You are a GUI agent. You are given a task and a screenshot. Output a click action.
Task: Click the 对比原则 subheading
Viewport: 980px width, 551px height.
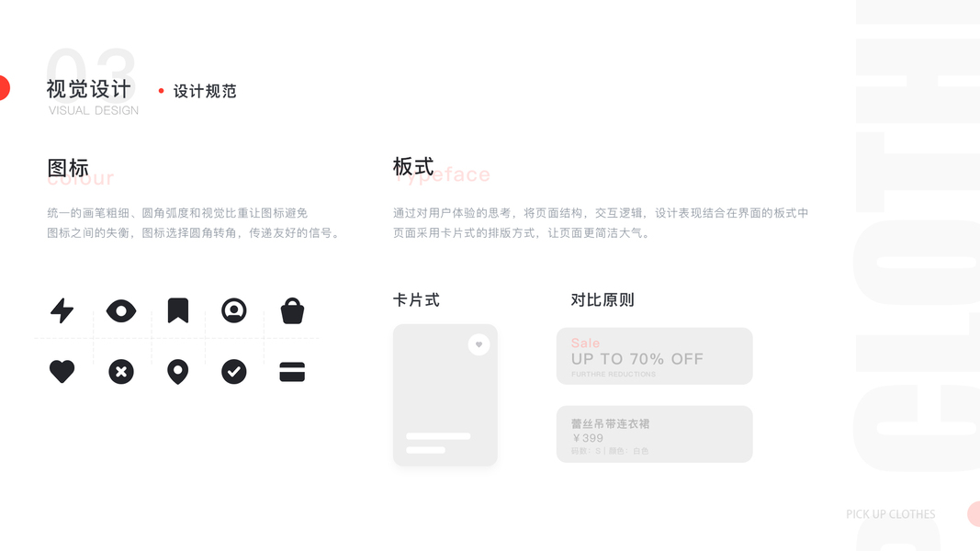tap(603, 300)
